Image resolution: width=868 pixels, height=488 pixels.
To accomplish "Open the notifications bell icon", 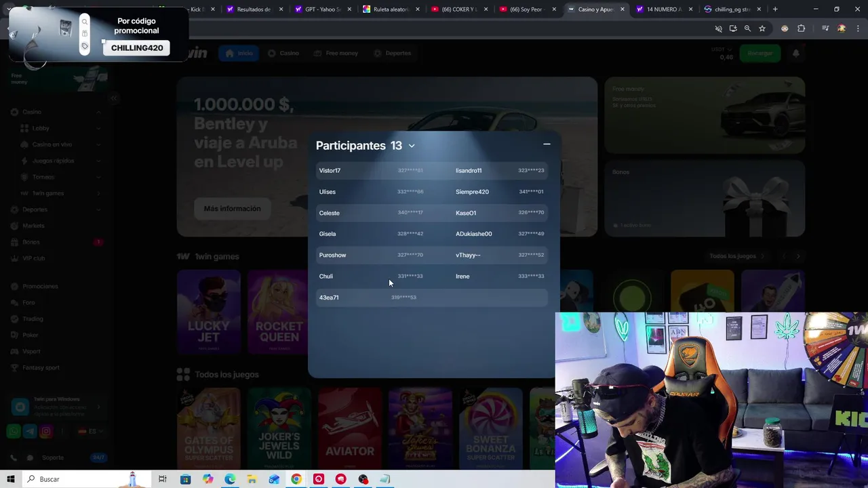I will pos(796,53).
